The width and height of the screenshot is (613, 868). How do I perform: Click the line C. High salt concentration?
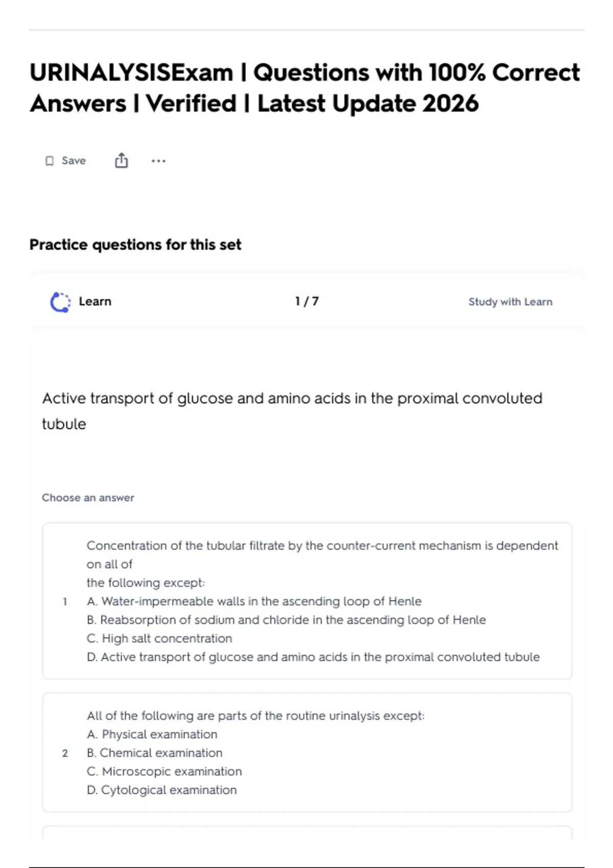click(x=159, y=638)
